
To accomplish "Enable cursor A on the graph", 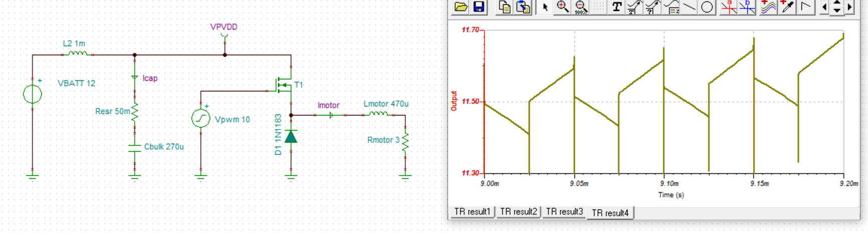I will pos(729,7).
